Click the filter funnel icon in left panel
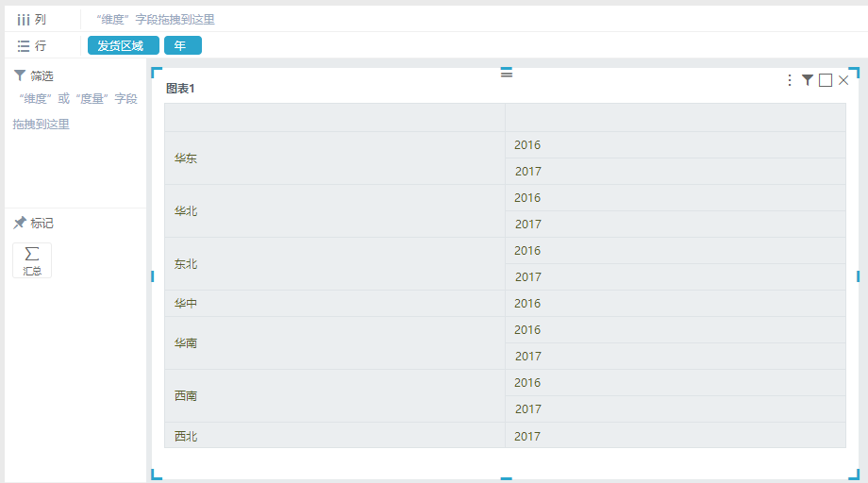This screenshot has width=868, height=483. (x=20, y=75)
